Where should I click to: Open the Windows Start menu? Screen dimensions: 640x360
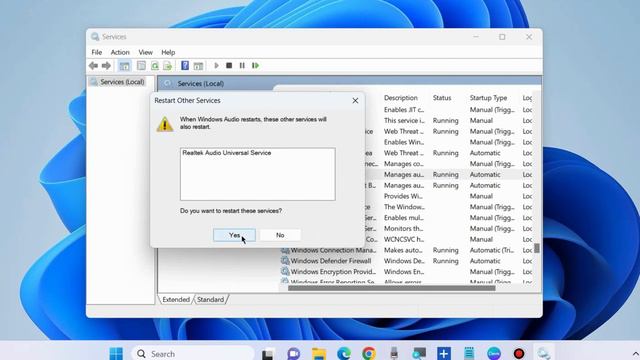pos(116,353)
